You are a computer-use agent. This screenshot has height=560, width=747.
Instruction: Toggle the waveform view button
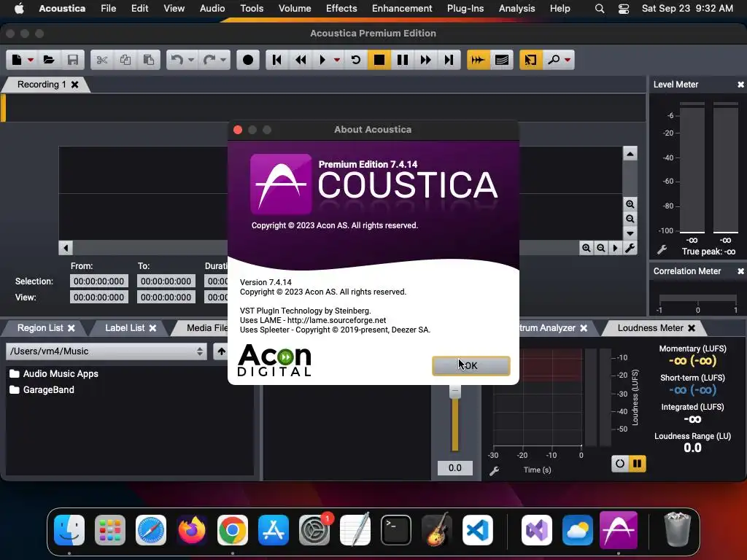tap(478, 60)
